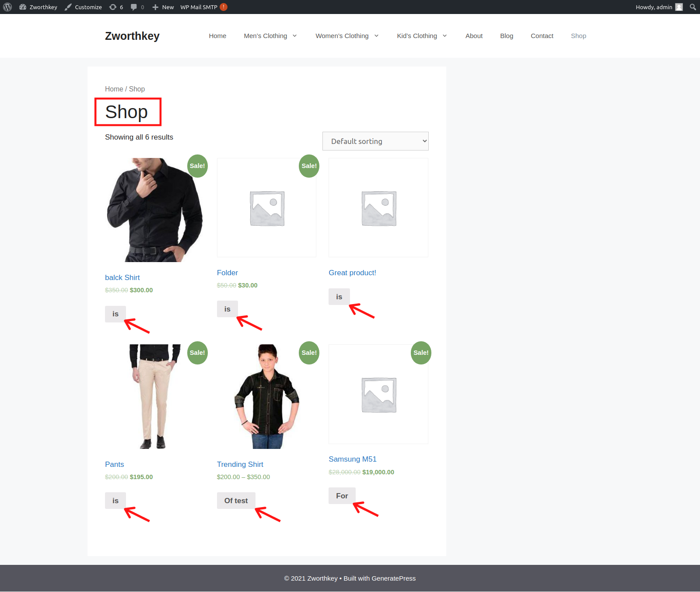The image size is (700, 592).
Task: Click the admin avatar icon
Action: point(679,7)
